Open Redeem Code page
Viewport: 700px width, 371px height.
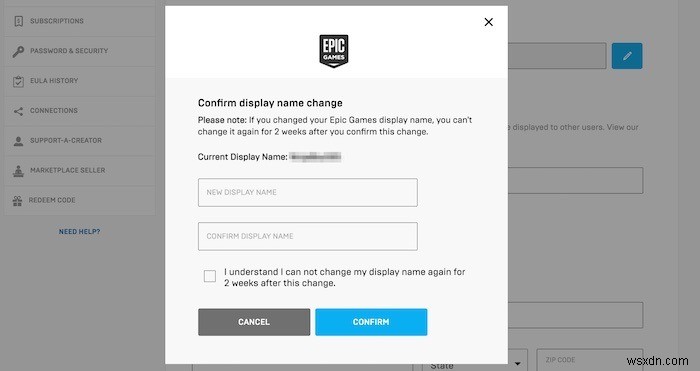click(x=80, y=200)
